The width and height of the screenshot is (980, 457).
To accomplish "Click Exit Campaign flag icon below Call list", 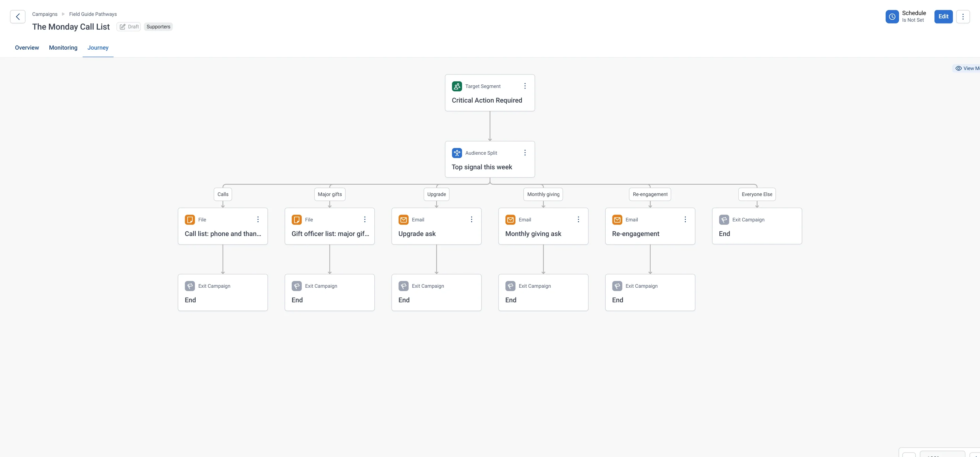I will click(x=190, y=286).
